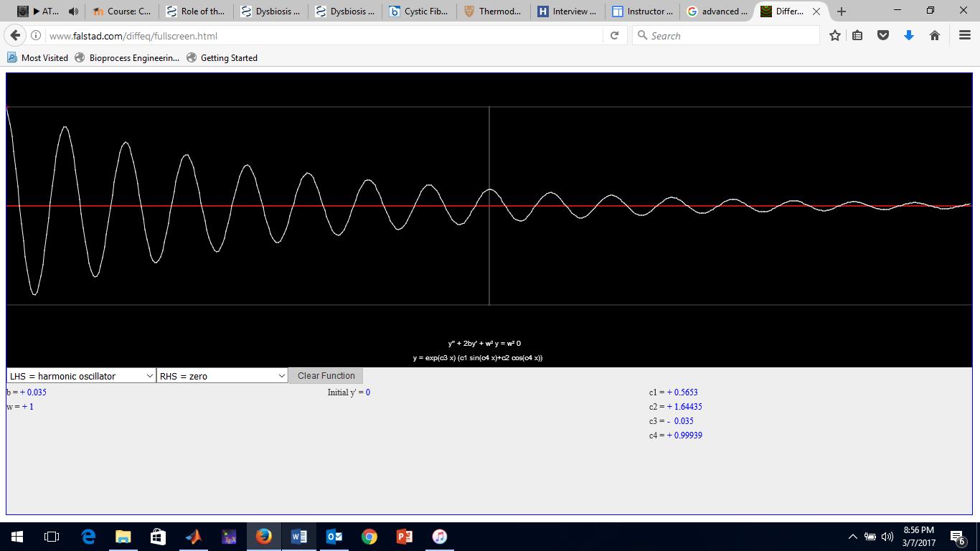980x551 pixels.
Task: Bookmark this page using the star icon
Action: click(834, 34)
